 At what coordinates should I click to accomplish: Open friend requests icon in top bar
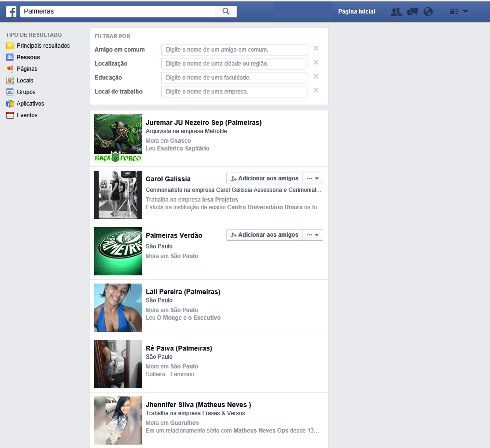[396, 12]
